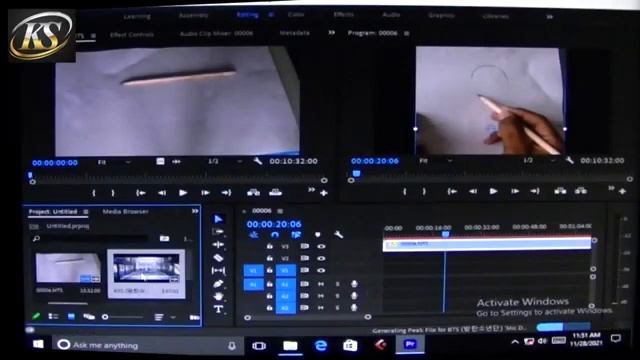
Task: Play the Source monitor clip
Action: 183,193
